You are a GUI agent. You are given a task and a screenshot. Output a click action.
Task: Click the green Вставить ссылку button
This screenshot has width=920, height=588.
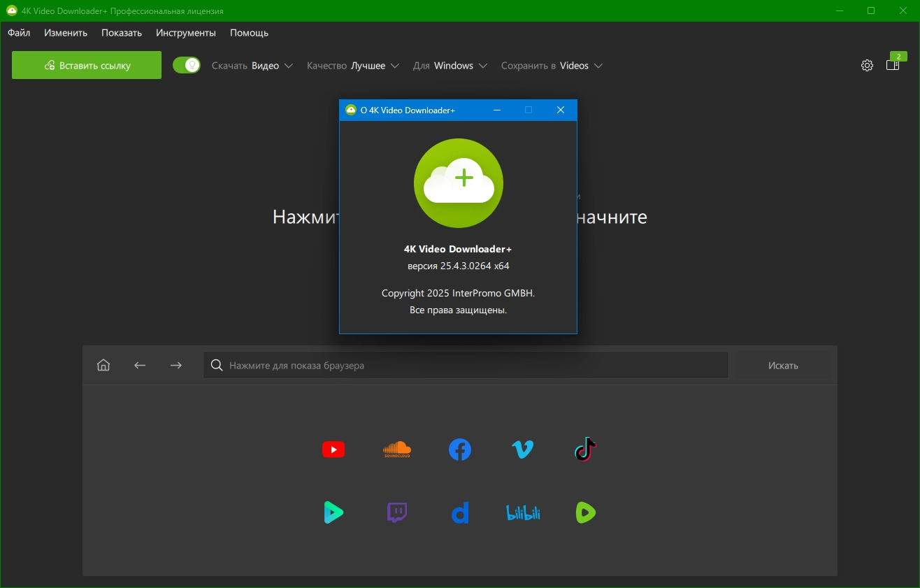point(87,65)
